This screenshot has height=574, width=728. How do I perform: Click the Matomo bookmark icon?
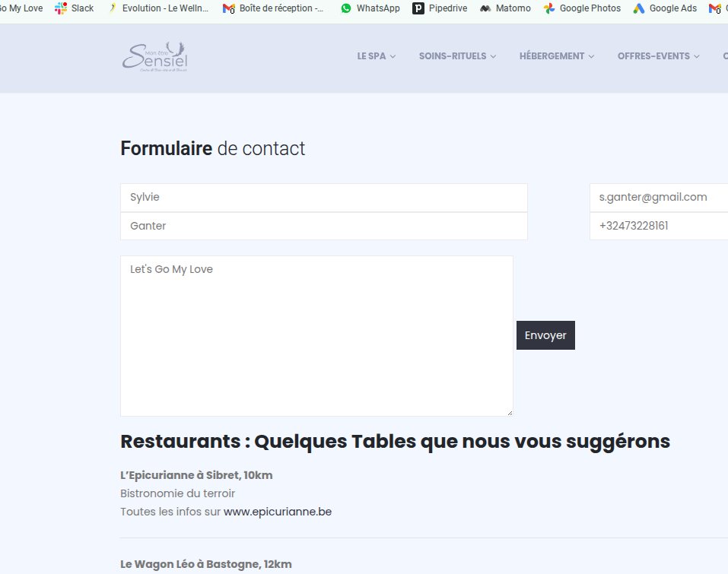485,8
